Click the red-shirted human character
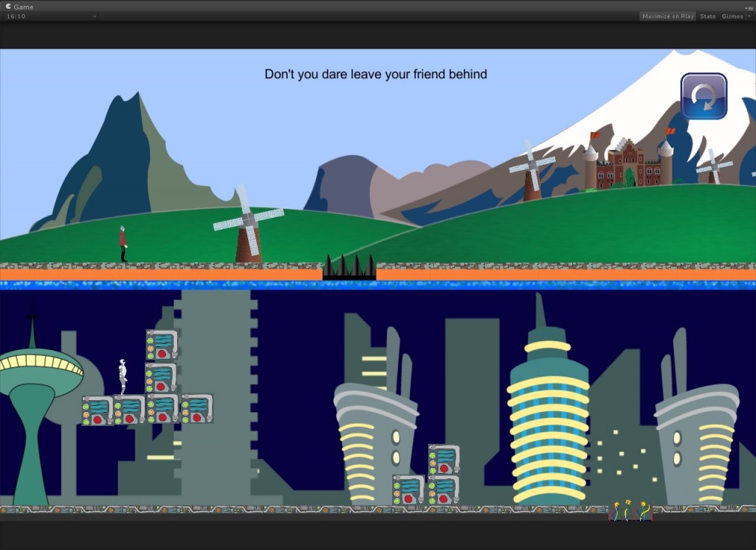 click(123, 244)
